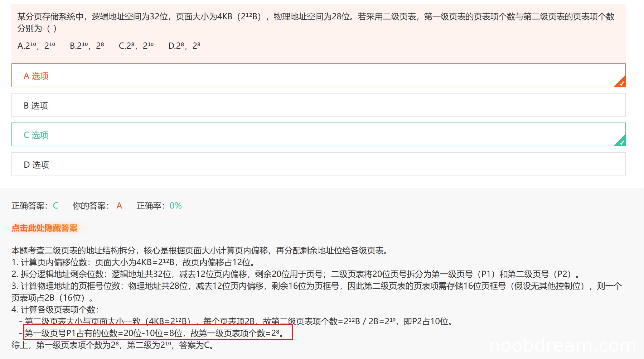This screenshot has width=644, height=359.
Task: Click the 0% accuracy value
Action: coord(175,206)
